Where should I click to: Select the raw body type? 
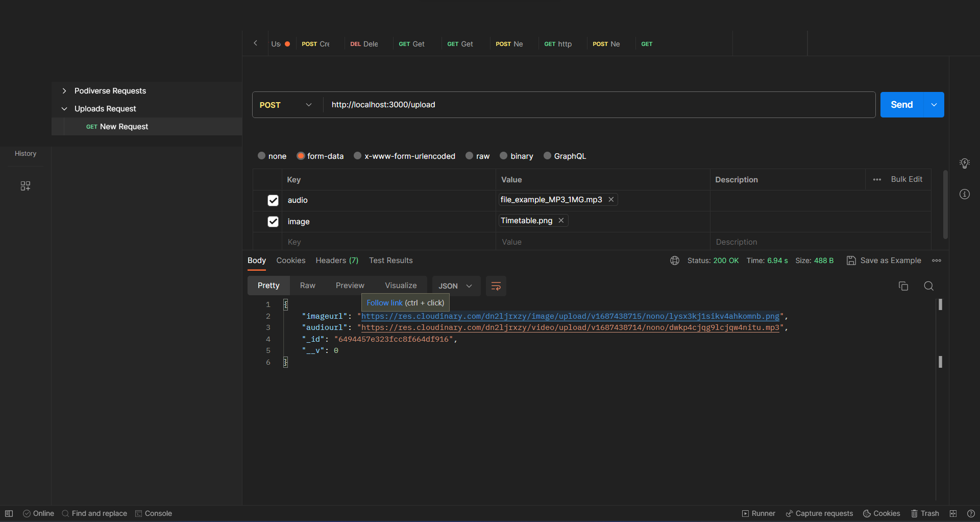pyautogui.click(x=470, y=156)
